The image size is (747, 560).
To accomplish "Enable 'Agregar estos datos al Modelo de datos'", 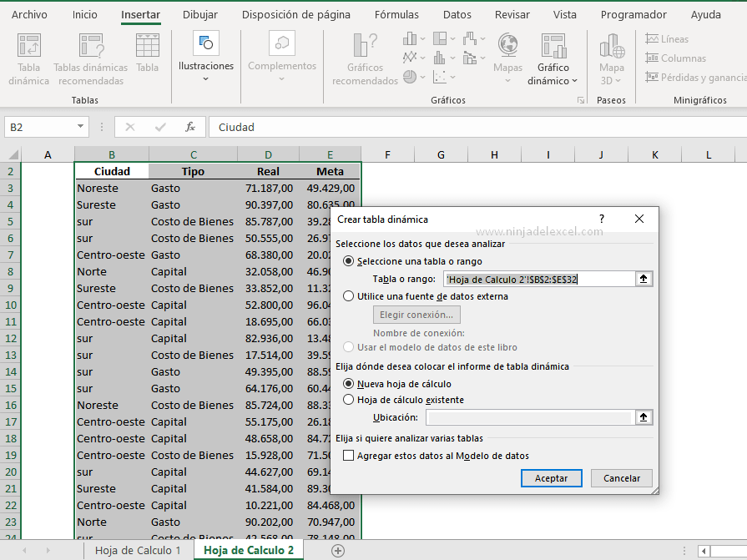I will tap(349, 456).
